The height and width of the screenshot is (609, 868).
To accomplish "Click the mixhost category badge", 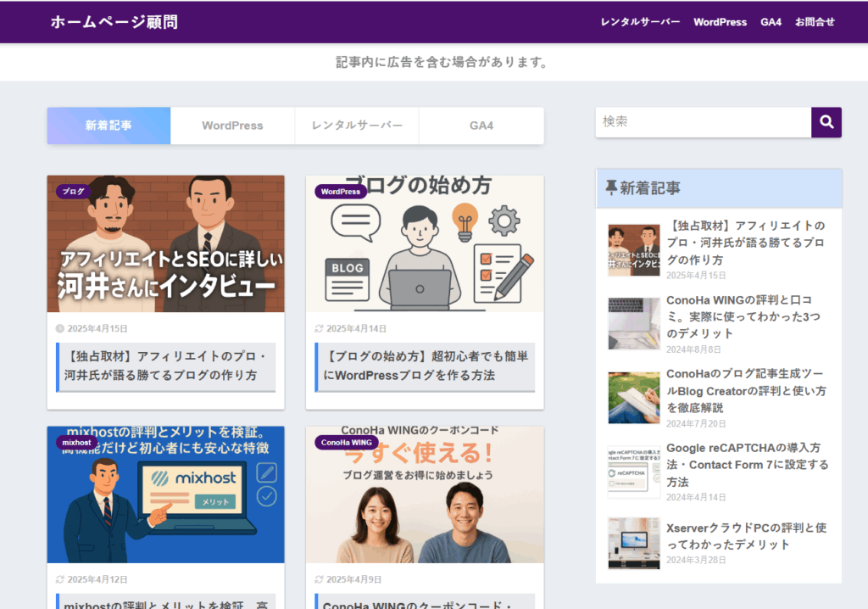I will click(76, 442).
